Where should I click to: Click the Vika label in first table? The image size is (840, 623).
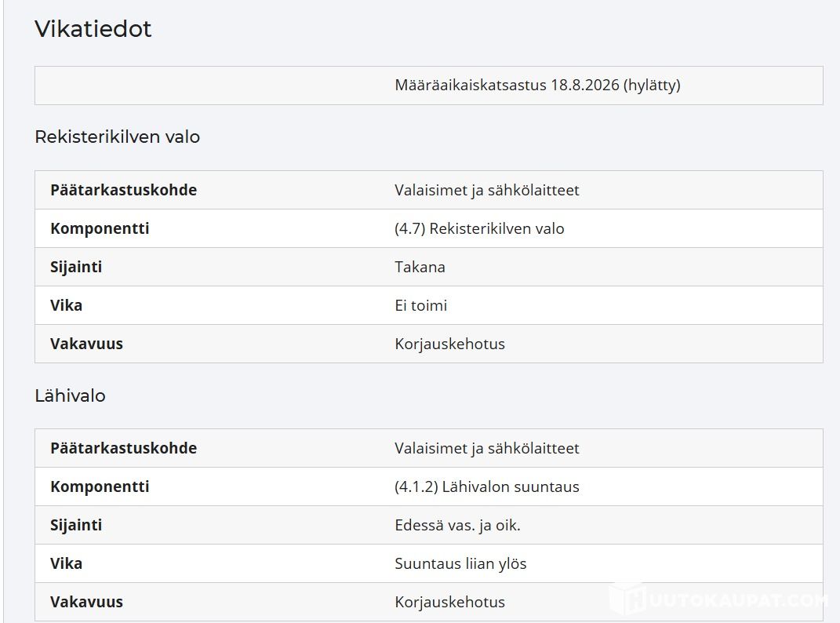(67, 305)
